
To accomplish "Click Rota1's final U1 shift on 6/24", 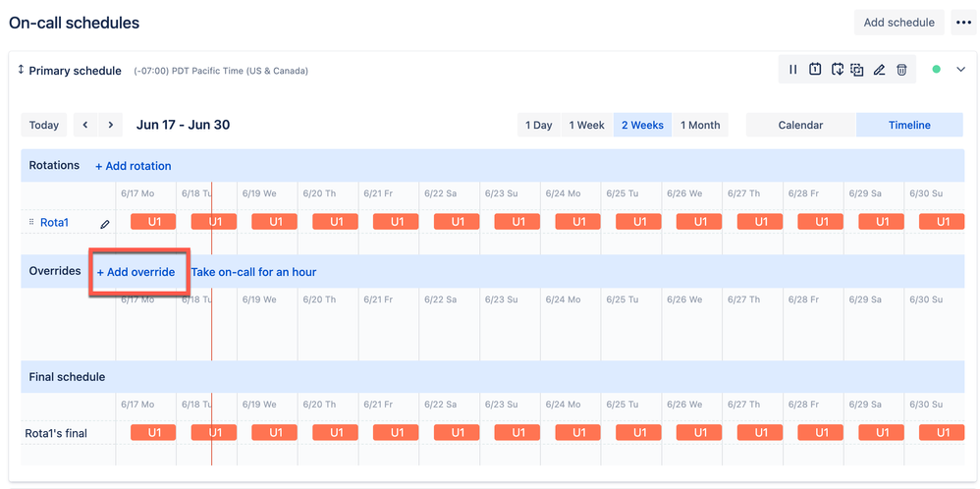I will click(x=578, y=433).
